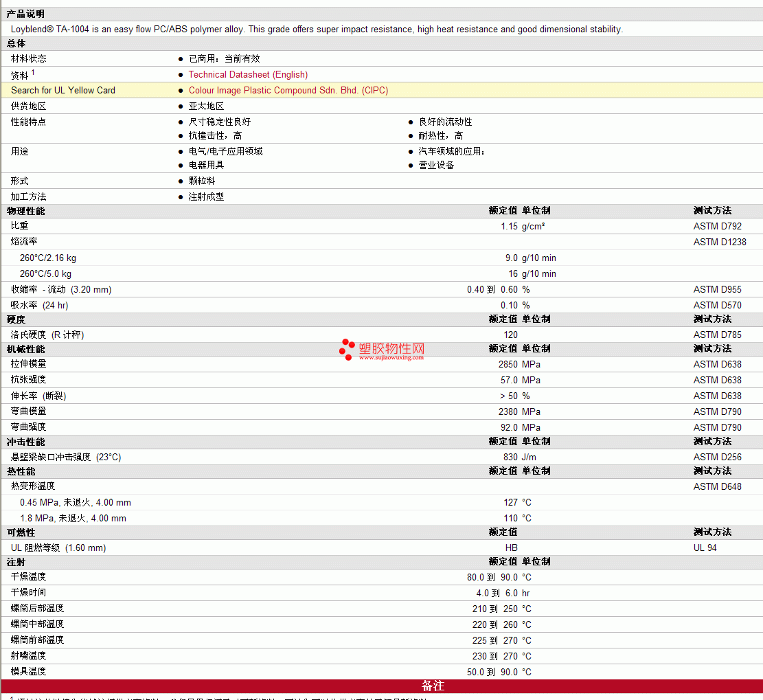Click the 弯曲强度 row label
763x700 pixels.
point(29,427)
